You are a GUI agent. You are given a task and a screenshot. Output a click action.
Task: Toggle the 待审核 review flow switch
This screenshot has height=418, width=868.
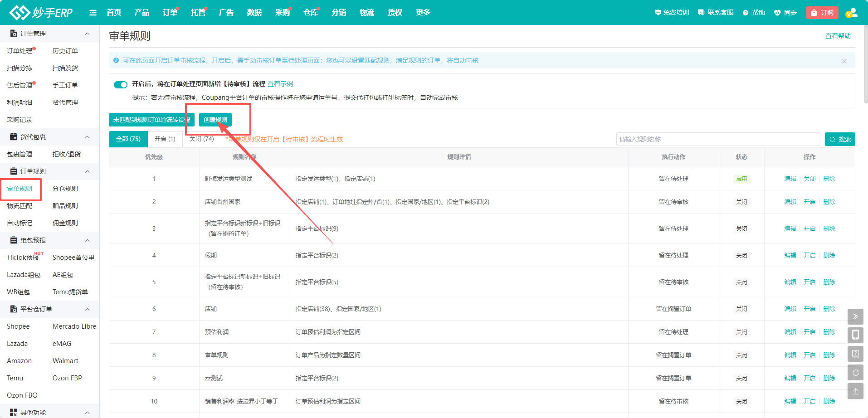tap(121, 85)
